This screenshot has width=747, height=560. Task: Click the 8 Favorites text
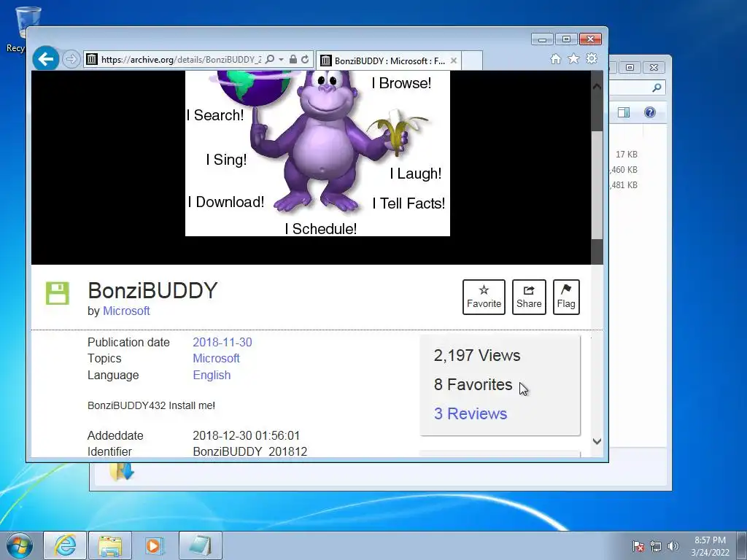pos(473,385)
